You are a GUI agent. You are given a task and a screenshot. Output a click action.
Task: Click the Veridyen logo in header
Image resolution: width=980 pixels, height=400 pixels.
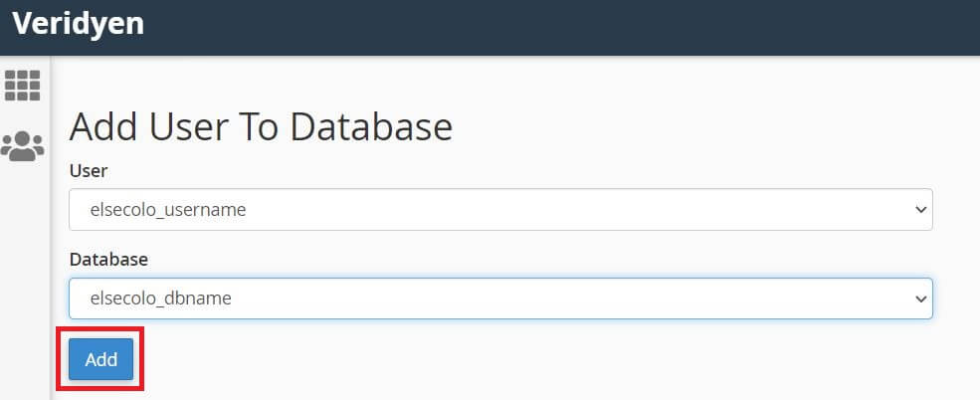point(79,24)
